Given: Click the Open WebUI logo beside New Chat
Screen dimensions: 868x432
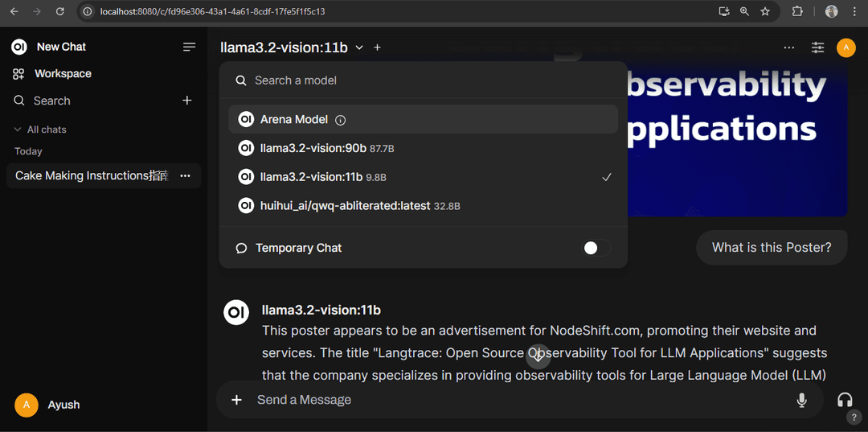Looking at the screenshot, I should (x=19, y=47).
